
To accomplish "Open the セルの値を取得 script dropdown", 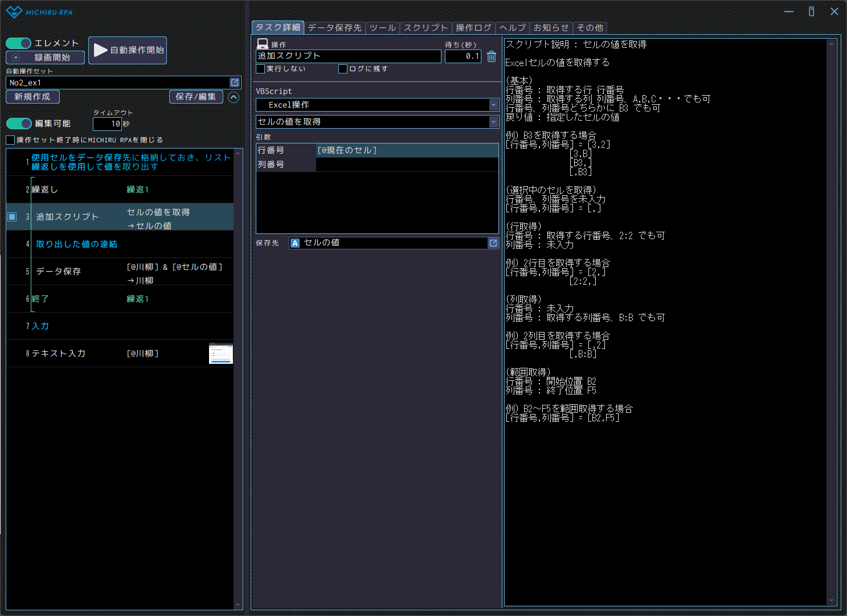I will pyautogui.click(x=493, y=122).
